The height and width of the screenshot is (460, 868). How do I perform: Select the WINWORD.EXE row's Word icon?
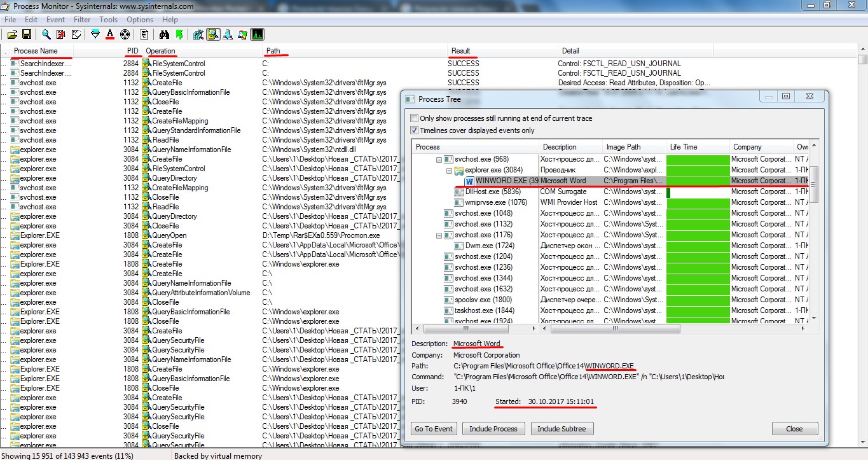(470, 181)
